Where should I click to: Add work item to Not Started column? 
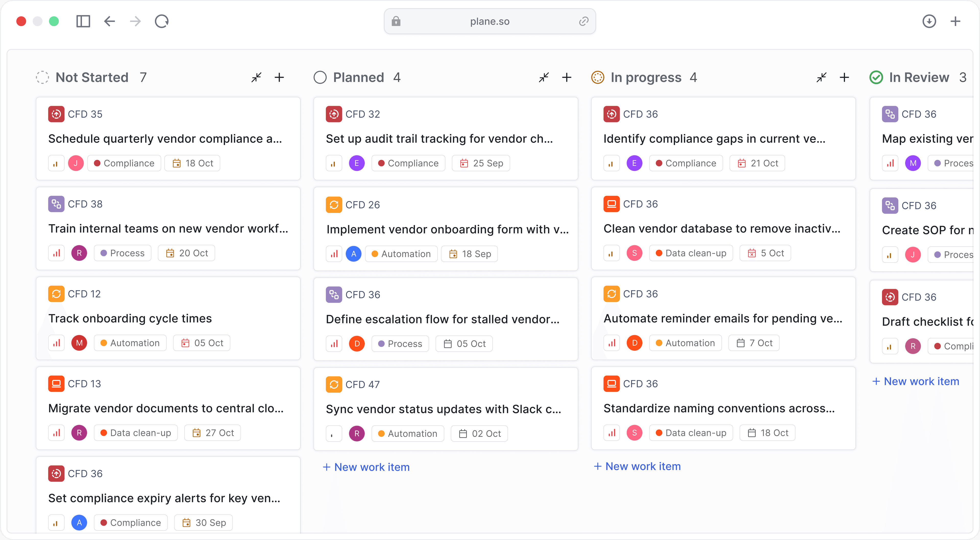click(x=279, y=77)
